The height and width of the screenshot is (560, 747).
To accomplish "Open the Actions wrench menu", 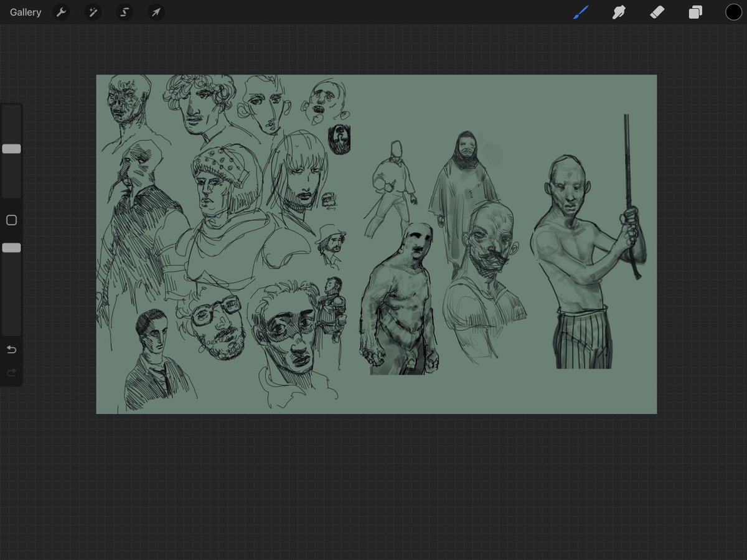I will pos(61,12).
